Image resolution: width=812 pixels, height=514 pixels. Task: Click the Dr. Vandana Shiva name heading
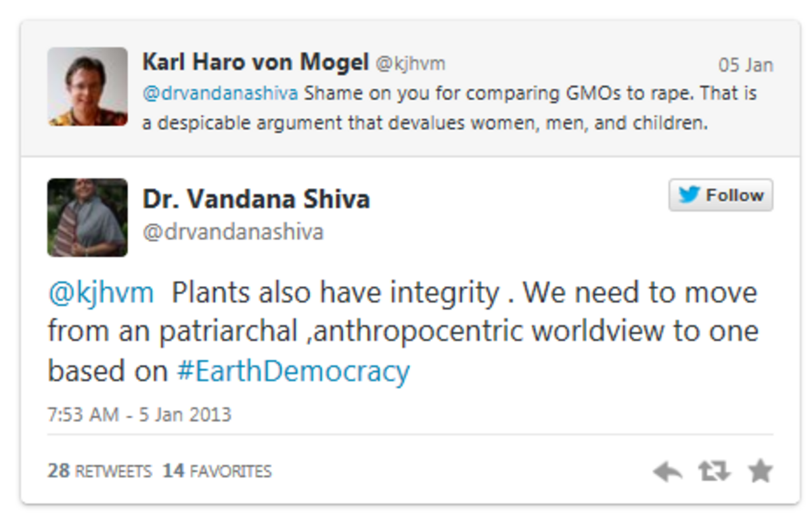[256, 200]
